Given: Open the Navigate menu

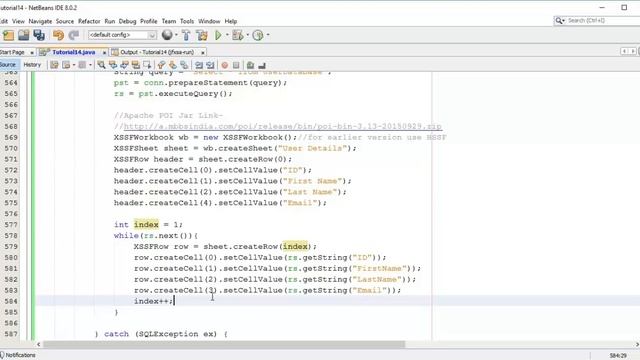Looking at the screenshot, I should [40, 21].
